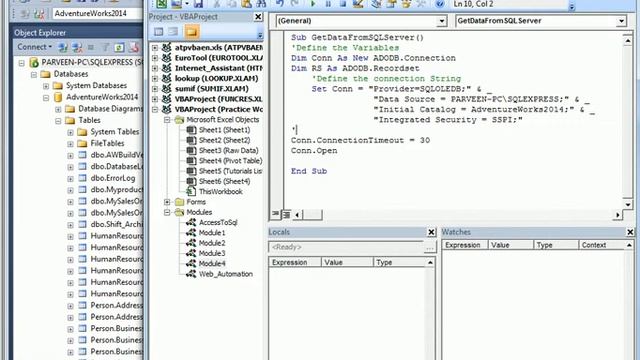Image resolution: width=640 pixels, height=360 pixels.
Task: Close the Project - VBAProject panel
Action: [258, 17]
